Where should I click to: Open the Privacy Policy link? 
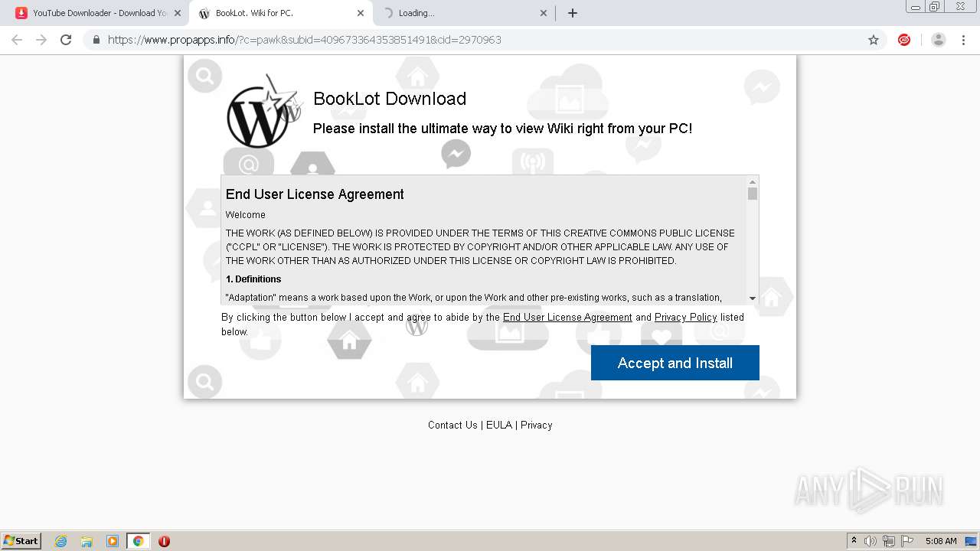[x=686, y=317]
